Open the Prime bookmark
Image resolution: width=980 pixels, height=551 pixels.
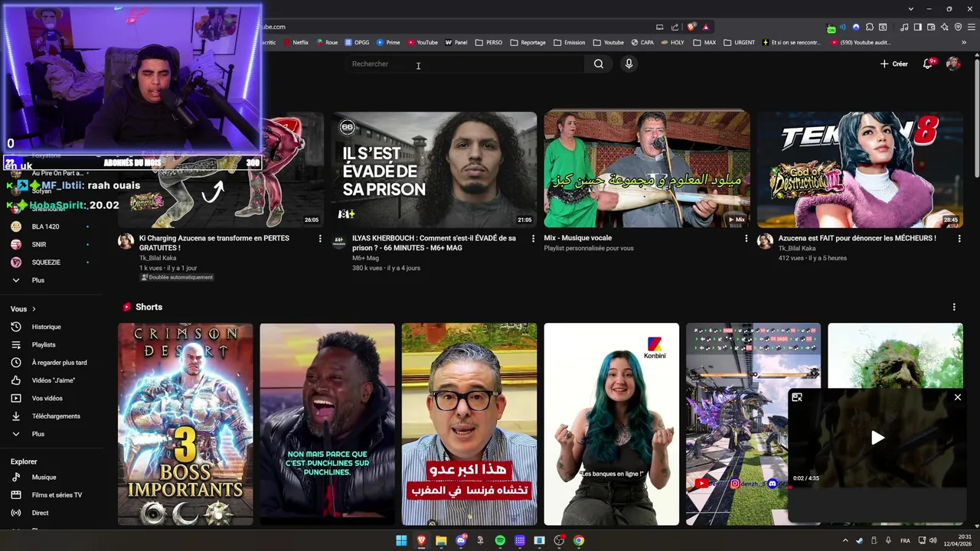(388, 43)
